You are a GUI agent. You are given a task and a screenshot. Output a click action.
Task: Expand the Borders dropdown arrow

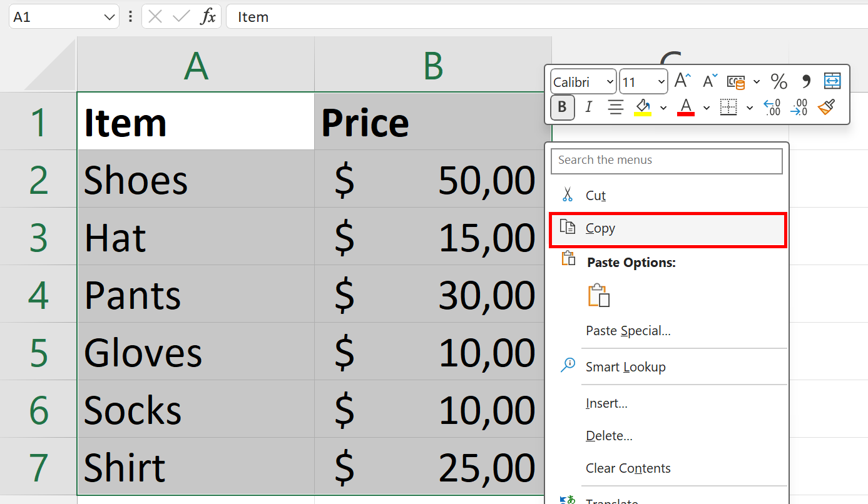(x=750, y=108)
